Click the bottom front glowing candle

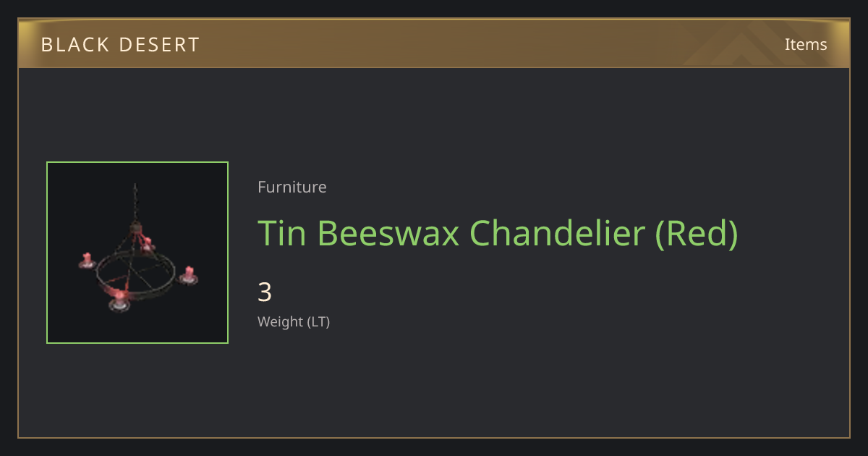tap(119, 299)
